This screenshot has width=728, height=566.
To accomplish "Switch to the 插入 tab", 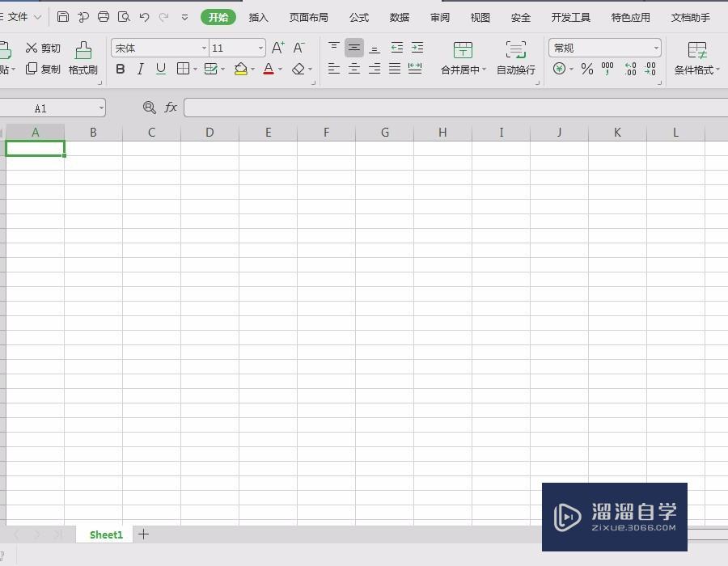I will point(259,18).
